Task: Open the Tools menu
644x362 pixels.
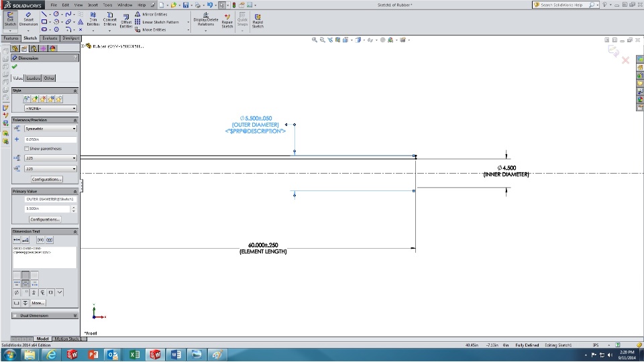Action: [107, 5]
